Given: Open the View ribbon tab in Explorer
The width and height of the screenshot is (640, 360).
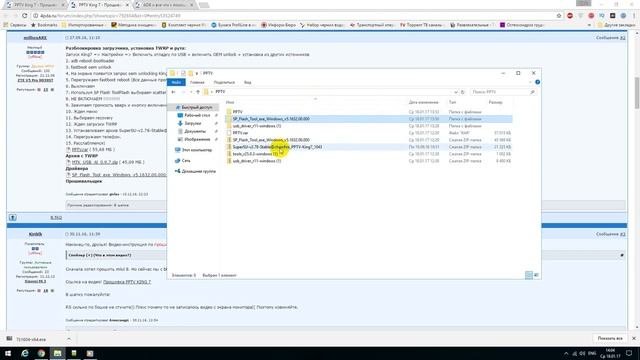Looking at the screenshot, I should click(247, 82).
